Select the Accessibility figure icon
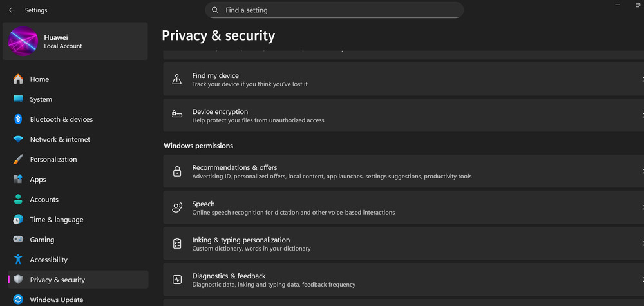The width and height of the screenshot is (644, 306). point(18,260)
